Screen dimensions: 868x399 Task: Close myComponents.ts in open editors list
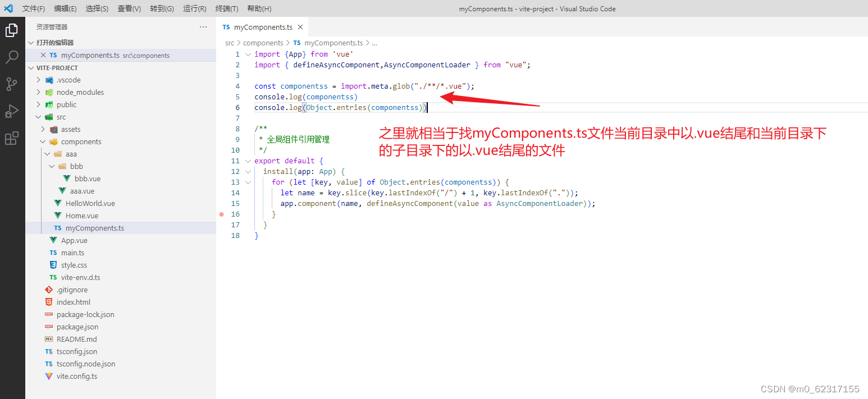point(43,55)
